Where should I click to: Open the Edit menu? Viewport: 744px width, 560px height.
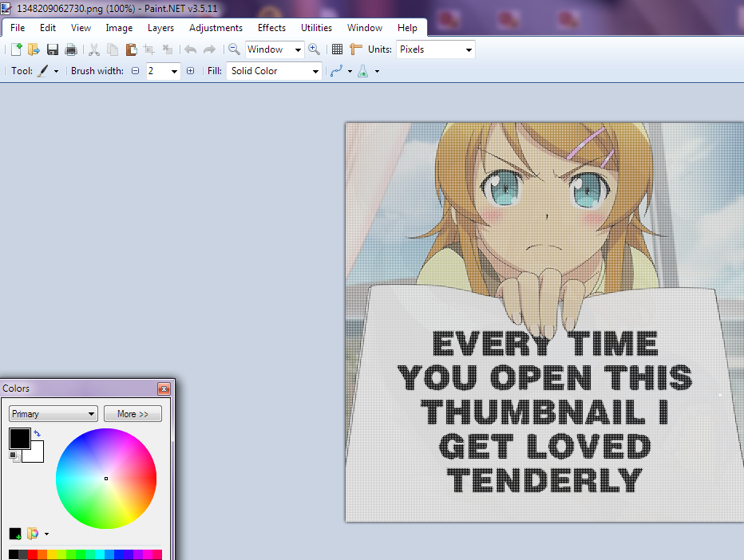(47, 28)
